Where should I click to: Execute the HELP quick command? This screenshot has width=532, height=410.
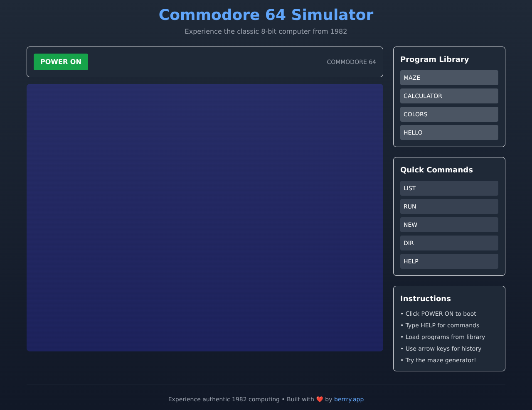point(449,261)
